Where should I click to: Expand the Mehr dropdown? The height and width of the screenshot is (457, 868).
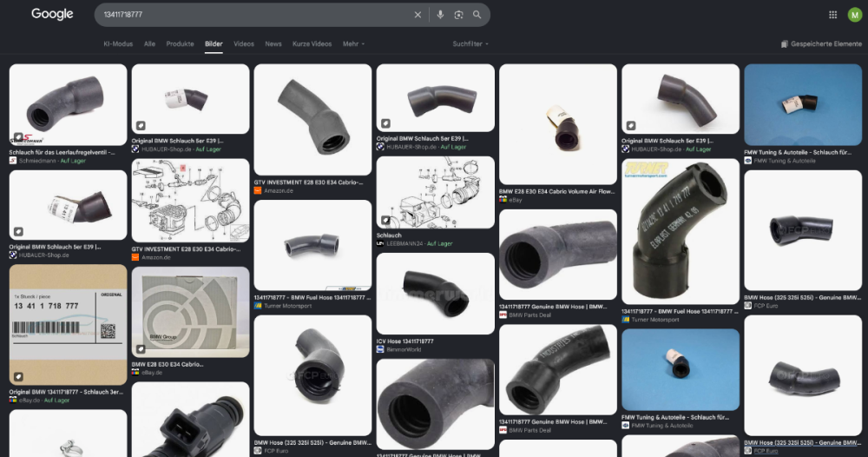[353, 43]
